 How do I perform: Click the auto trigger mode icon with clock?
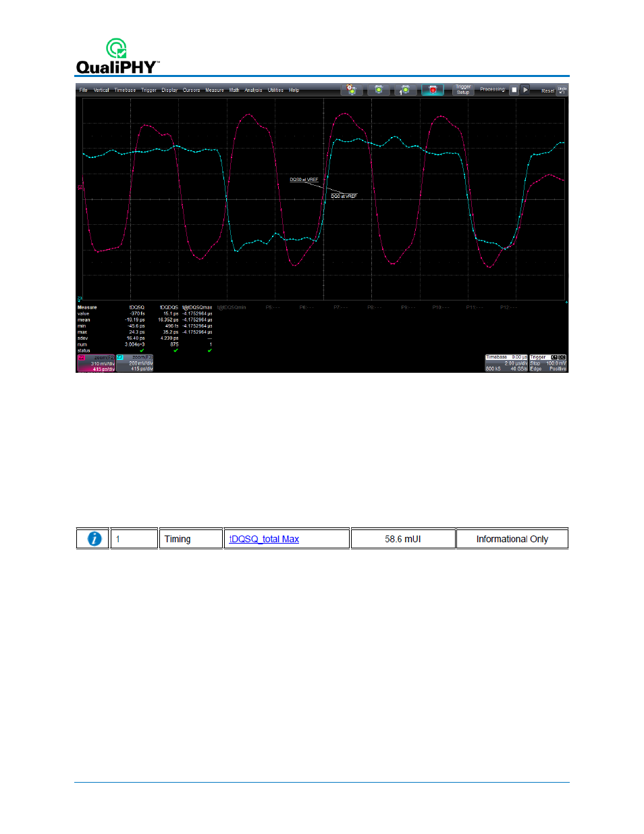[352, 90]
